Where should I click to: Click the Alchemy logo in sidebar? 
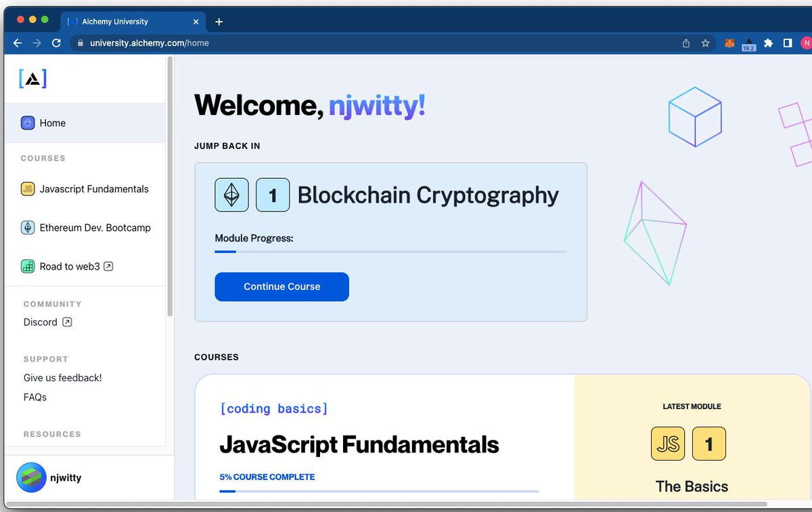[33, 79]
